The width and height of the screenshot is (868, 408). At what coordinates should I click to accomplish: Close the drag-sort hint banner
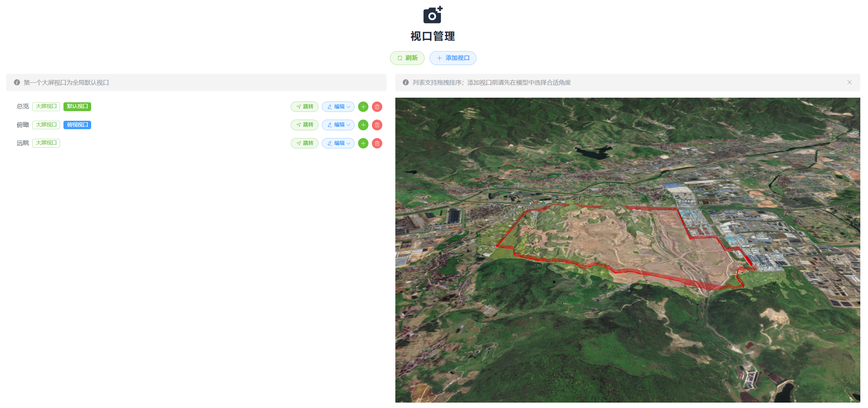tap(849, 82)
